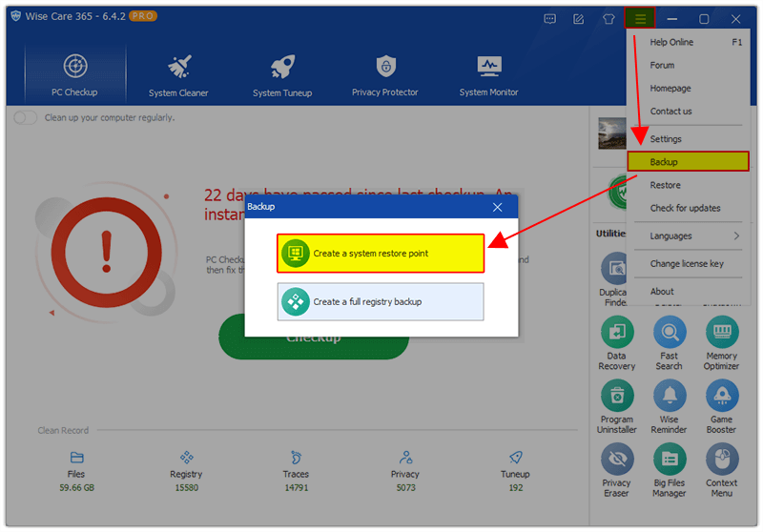This screenshot has width=763, height=532.
Task: Select Change license key entry
Action: [x=688, y=263]
